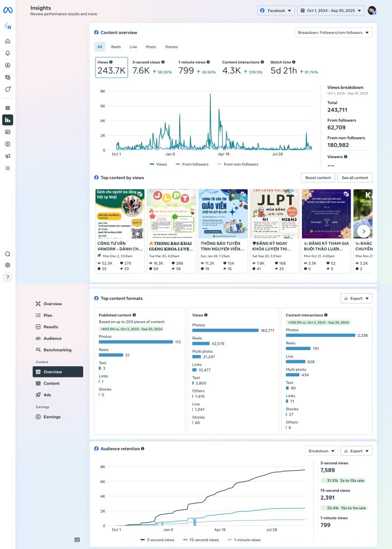This screenshot has width=392, height=549.
Task: Open Benchmarking in the Insights menu
Action: [57, 350]
